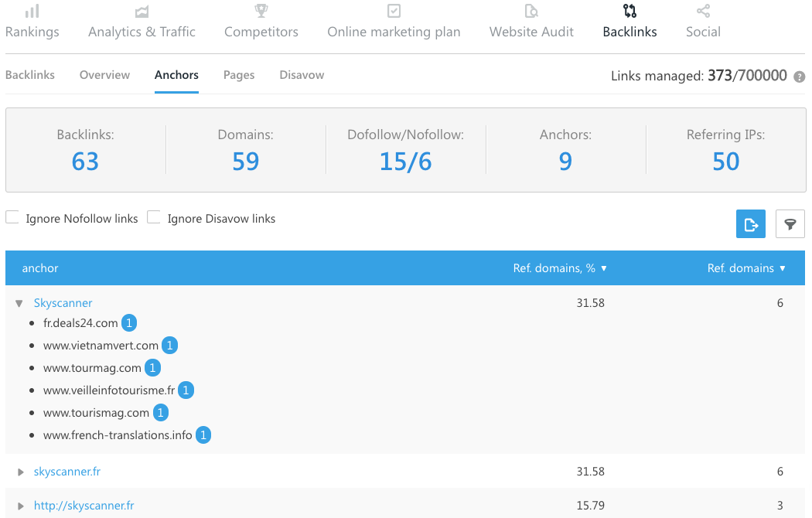The width and height of the screenshot is (812, 518).
Task: Sort by Ref. domains column
Action: 746,268
